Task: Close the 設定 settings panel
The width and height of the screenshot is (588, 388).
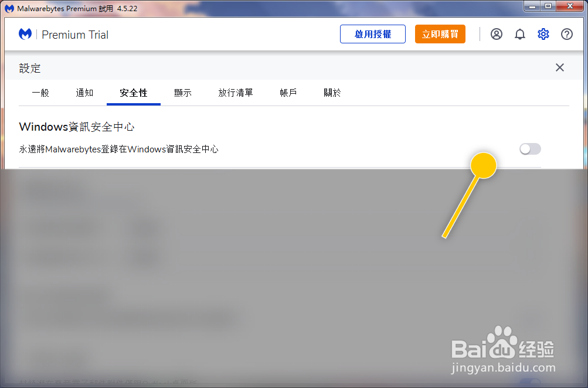Action: coord(559,67)
